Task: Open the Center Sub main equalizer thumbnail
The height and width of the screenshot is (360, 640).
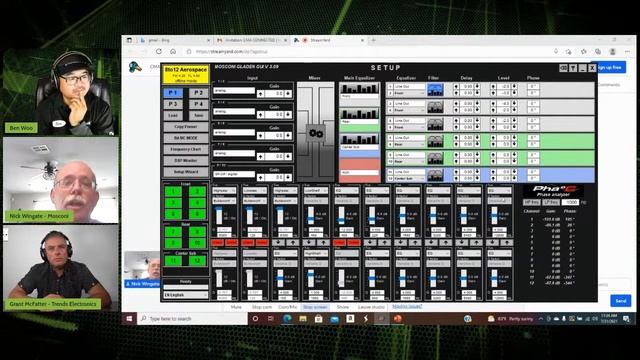Action: click(359, 140)
